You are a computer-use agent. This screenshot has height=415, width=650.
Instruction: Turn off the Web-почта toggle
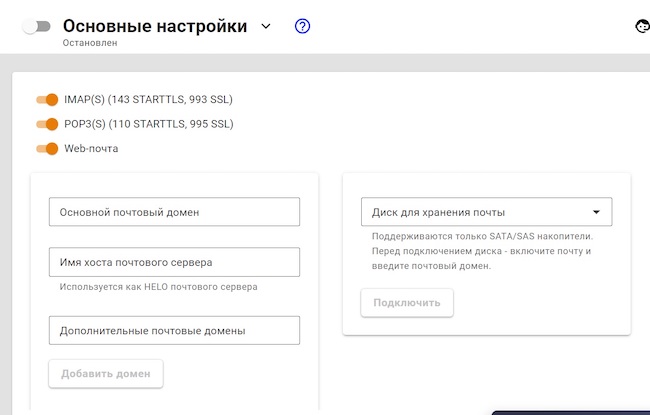click(47, 149)
